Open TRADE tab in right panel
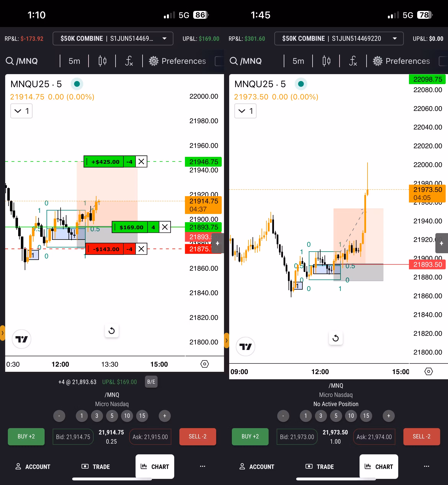This screenshot has width=448, height=485. click(x=320, y=467)
